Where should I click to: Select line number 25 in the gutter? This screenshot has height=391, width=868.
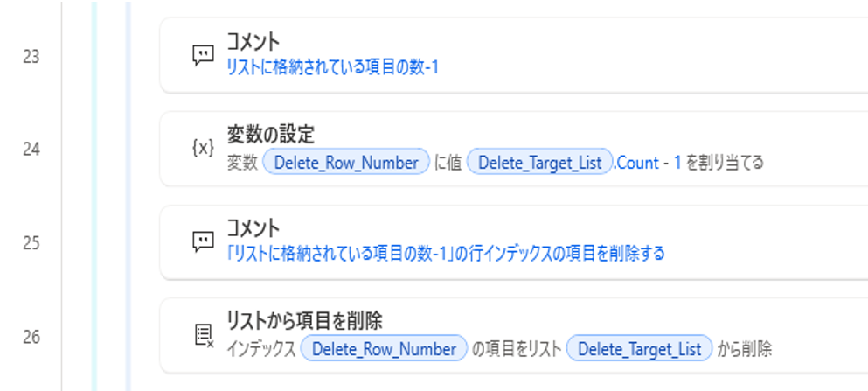(x=31, y=242)
